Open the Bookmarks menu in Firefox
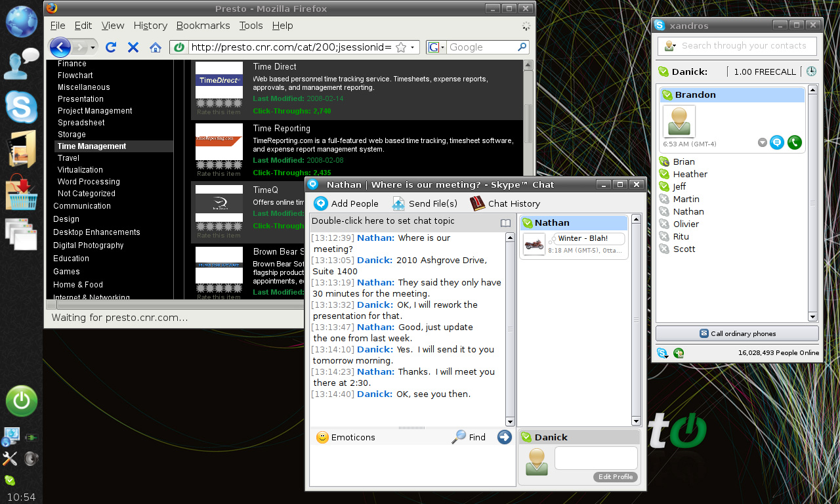The image size is (840, 504). point(203,26)
